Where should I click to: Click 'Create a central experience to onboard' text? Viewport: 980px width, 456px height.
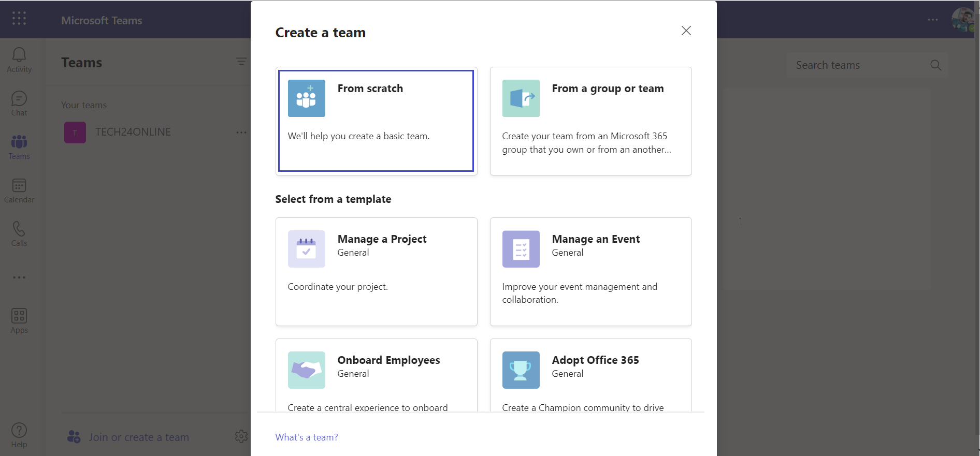coord(368,407)
